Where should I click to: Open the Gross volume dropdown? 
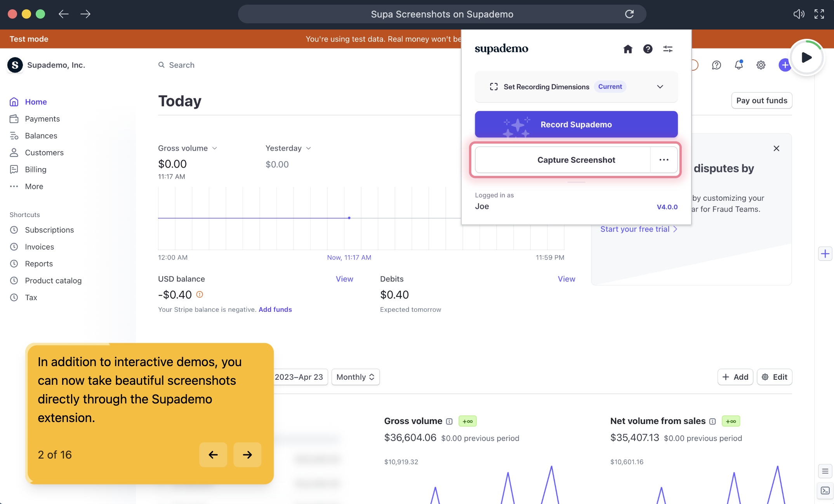pos(188,148)
